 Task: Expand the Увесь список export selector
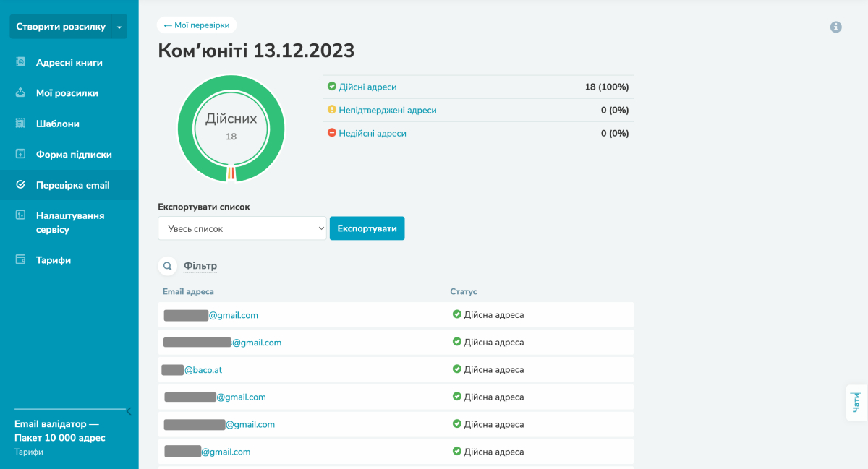(242, 228)
